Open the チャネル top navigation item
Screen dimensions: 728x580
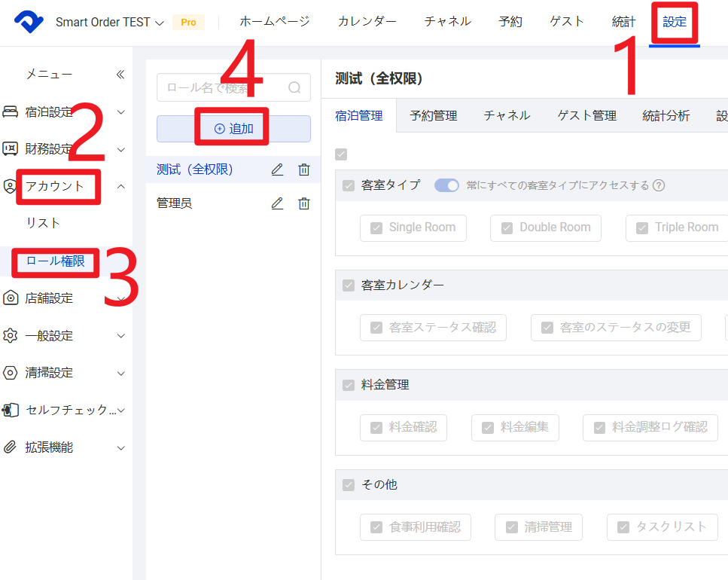448,21
